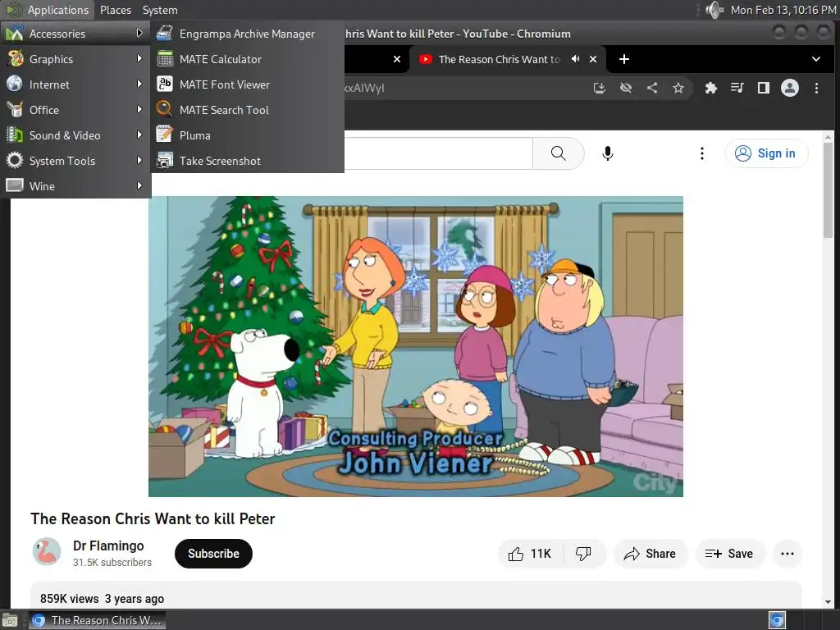Expand the Sound & Video submenu
The width and height of the screenshot is (840, 630).
(x=75, y=135)
